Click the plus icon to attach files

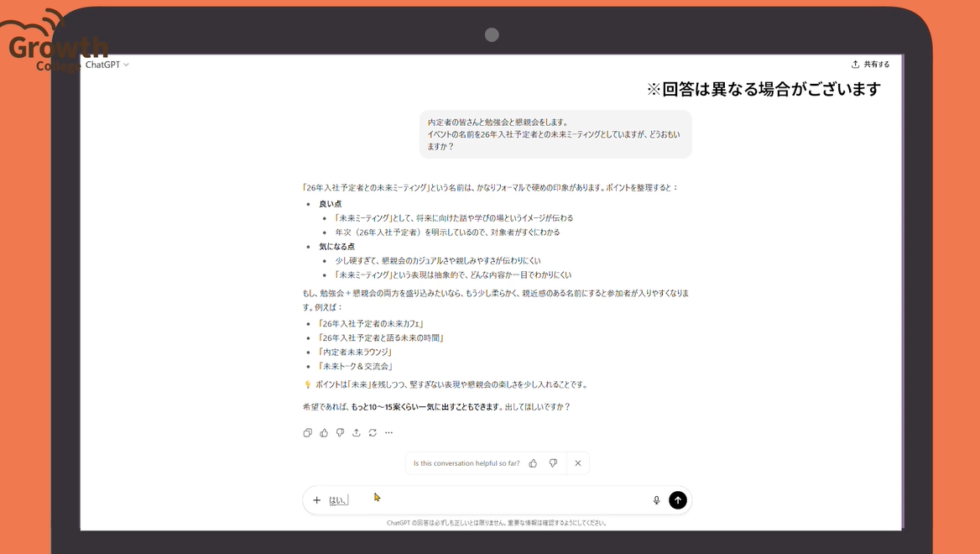point(316,500)
